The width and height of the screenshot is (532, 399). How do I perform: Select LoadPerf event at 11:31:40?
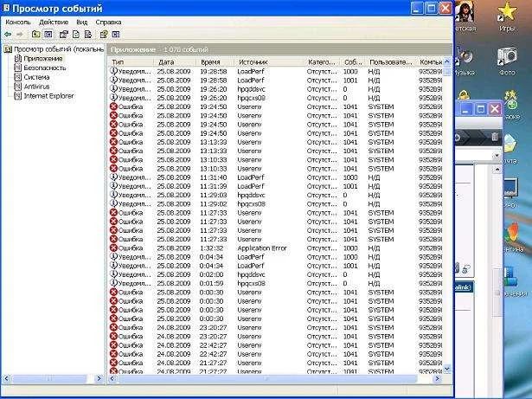(x=276, y=177)
